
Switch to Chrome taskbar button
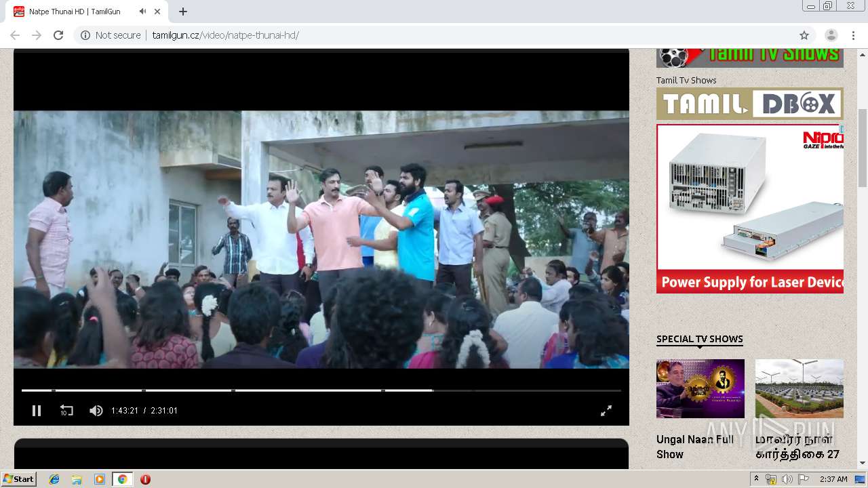pyautogui.click(x=122, y=479)
